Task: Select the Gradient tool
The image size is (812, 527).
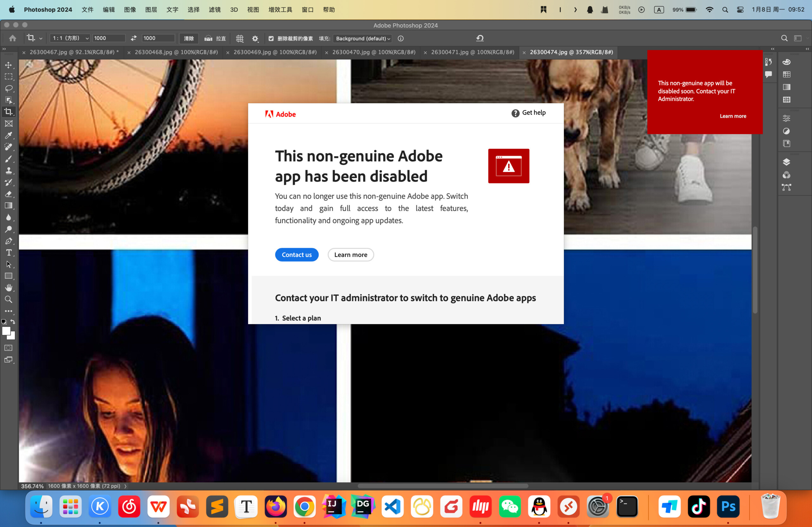Action: pyautogui.click(x=9, y=206)
